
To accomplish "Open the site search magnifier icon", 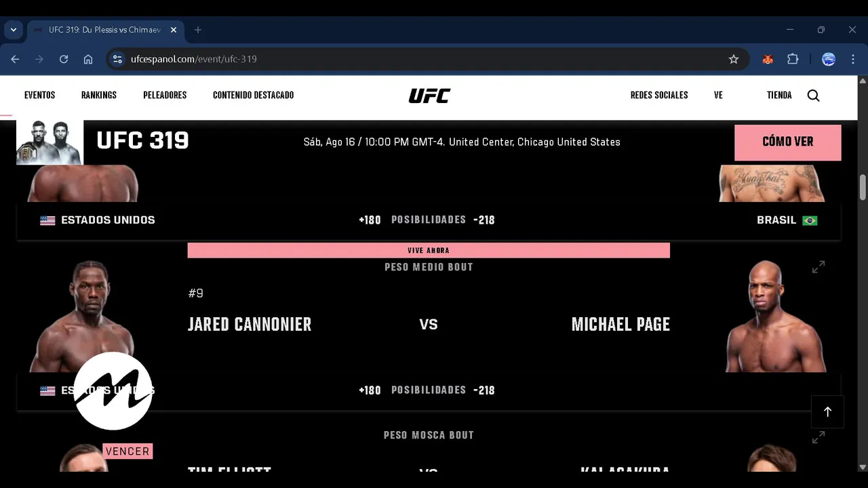I will [x=814, y=96].
